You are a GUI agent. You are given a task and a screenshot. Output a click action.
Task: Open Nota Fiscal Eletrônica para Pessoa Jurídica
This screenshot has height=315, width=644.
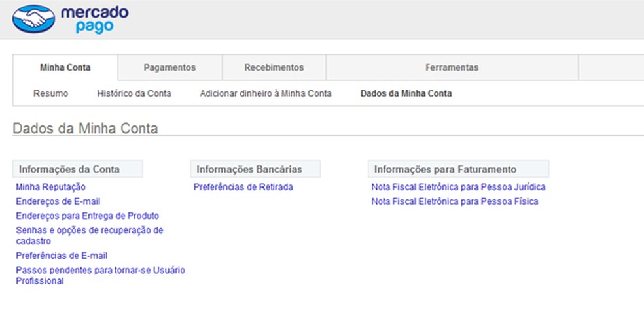click(458, 187)
